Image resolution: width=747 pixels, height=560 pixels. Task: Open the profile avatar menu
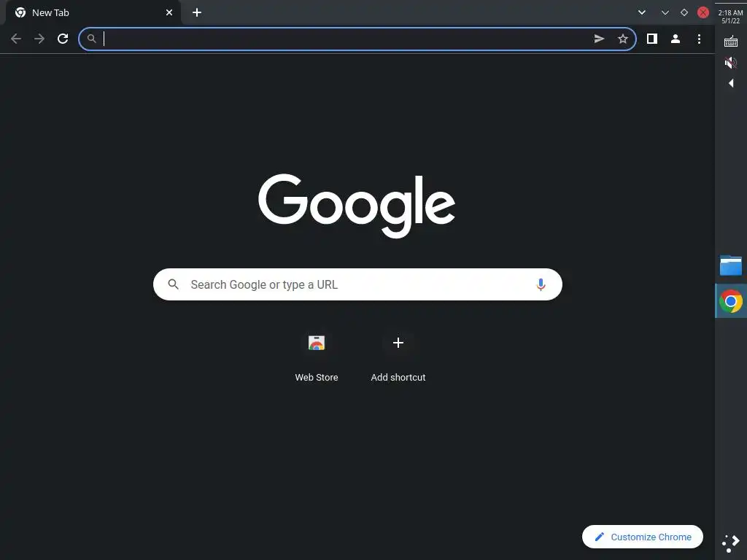pos(675,39)
